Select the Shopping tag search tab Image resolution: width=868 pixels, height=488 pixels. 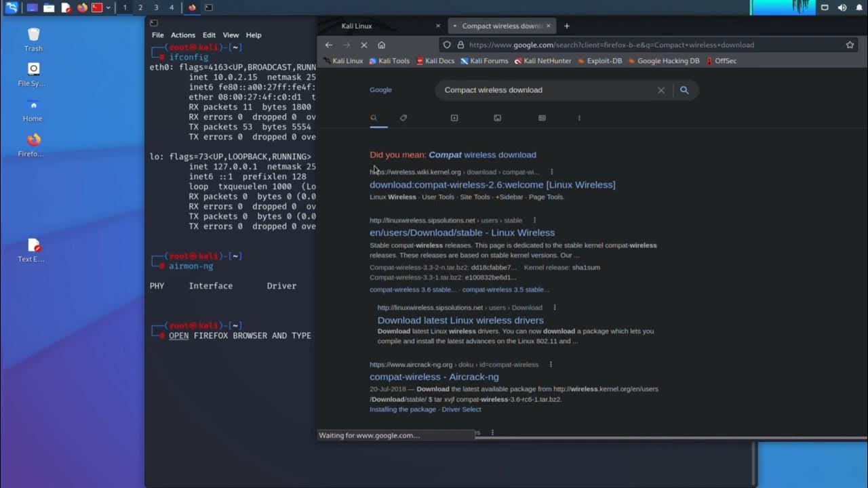403,118
